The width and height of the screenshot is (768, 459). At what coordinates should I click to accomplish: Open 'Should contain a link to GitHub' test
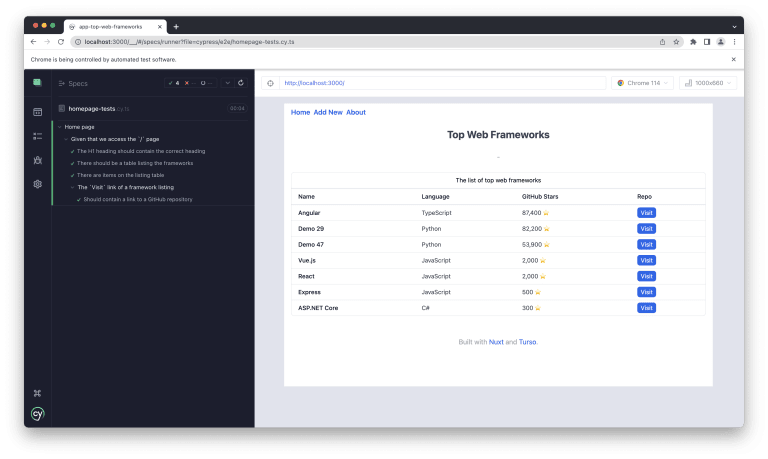pyautogui.click(x=138, y=199)
